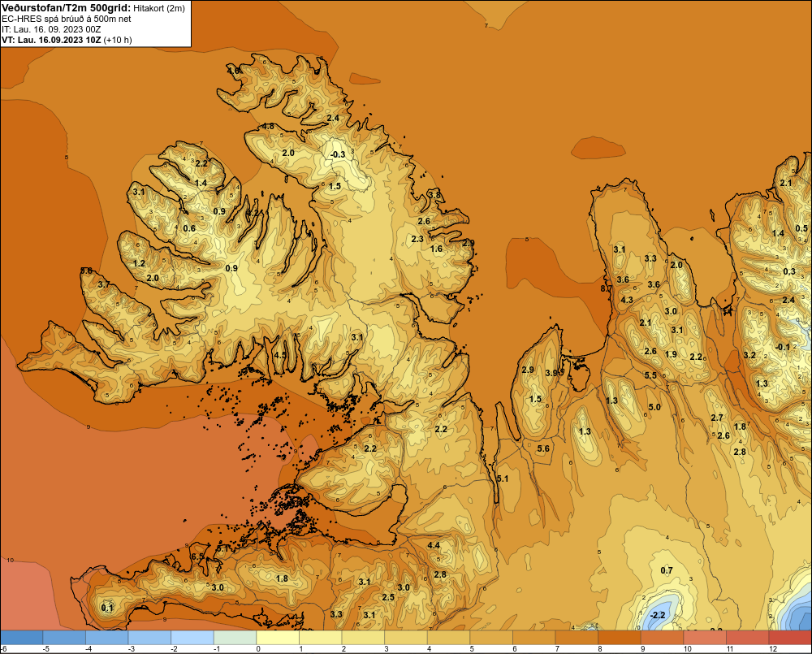Click the '-5' legend scale label
The width and height of the screenshot is (812, 654).
45,649
